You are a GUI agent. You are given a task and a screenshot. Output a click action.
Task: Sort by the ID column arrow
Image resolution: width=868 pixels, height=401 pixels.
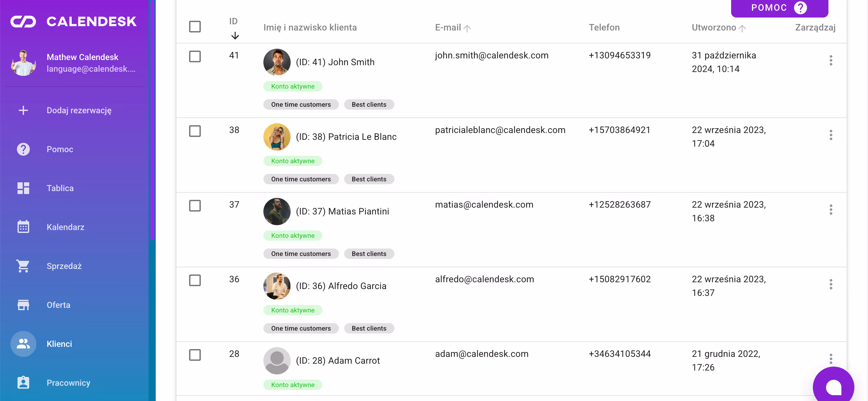pyautogui.click(x=235, y=36)
